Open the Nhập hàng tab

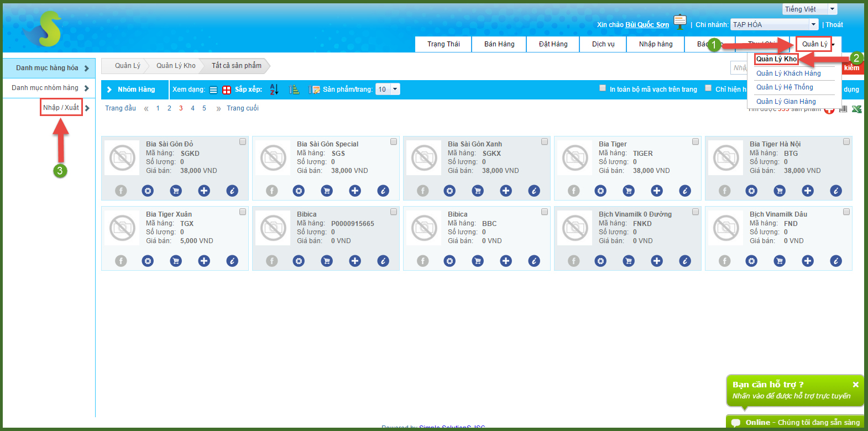(x=656, y=44)
